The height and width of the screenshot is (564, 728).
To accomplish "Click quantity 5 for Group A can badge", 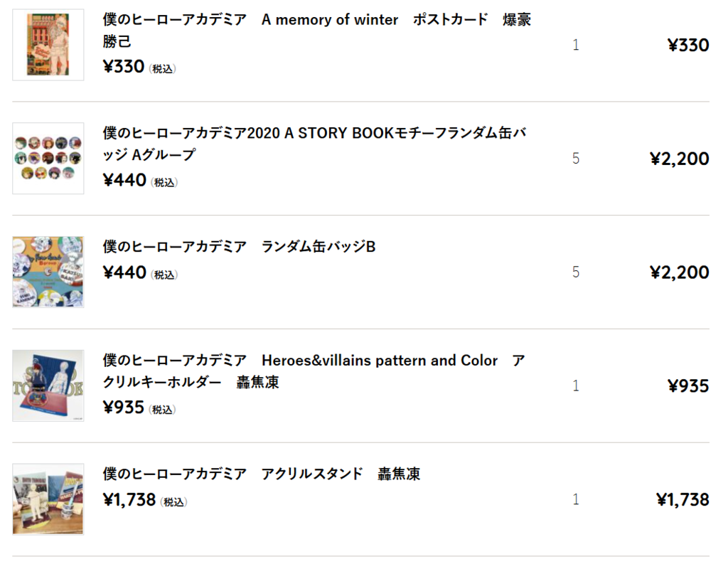I will coord(576,159).
